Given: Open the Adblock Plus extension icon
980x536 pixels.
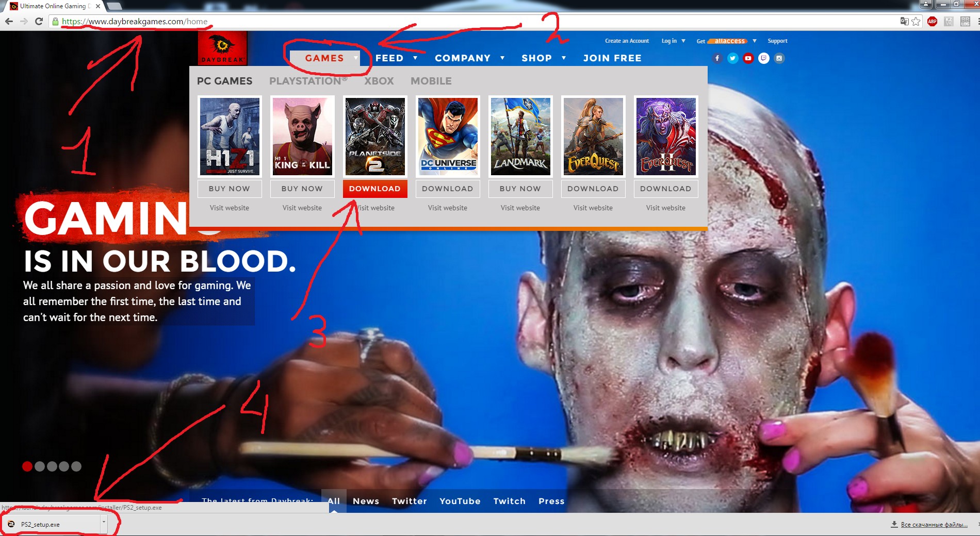Looking at the screenshot, I should (932, 21).
